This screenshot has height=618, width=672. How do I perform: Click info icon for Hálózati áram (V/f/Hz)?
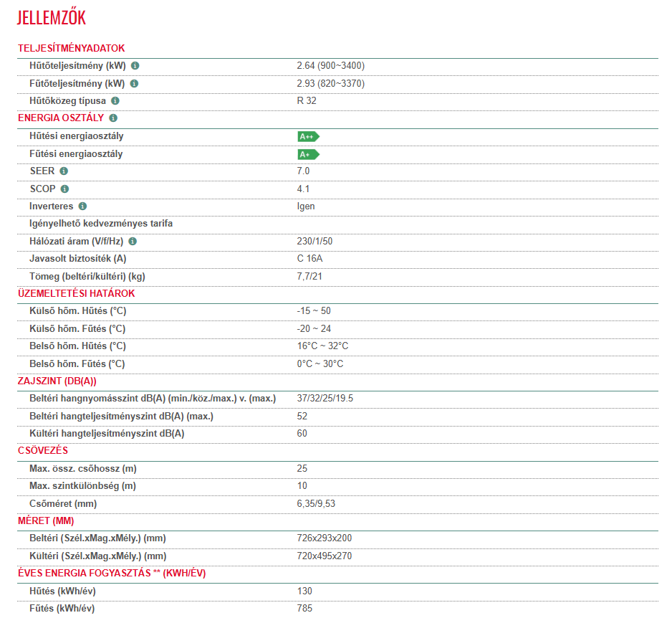click(133, 242)
